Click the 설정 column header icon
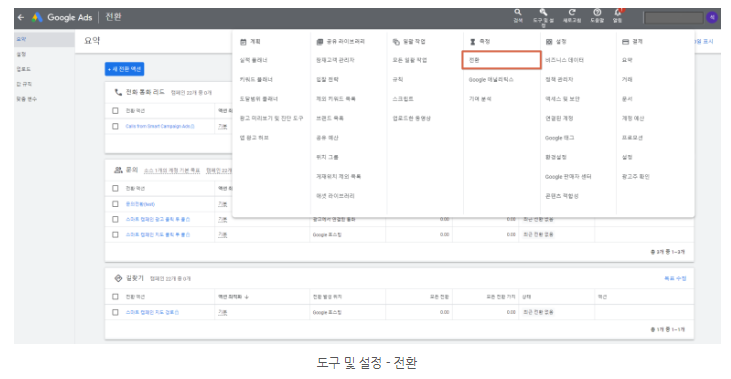Viewport: 731px width, 379px height. click(x=549, y=42)
